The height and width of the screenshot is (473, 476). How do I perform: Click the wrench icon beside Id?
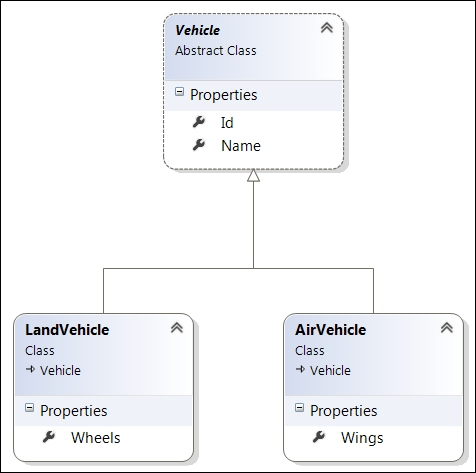[199, 122]
